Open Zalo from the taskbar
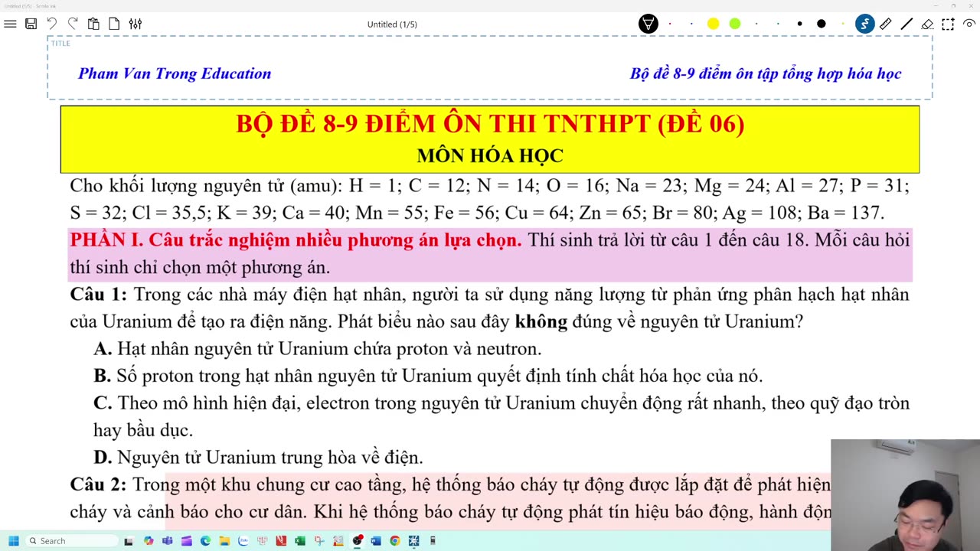The image size is (980, 551). coord(243,541)
